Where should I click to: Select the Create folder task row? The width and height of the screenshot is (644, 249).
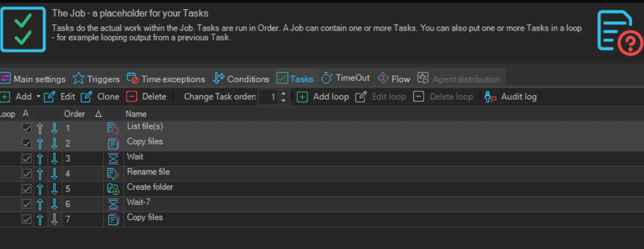tap(322, 189)
